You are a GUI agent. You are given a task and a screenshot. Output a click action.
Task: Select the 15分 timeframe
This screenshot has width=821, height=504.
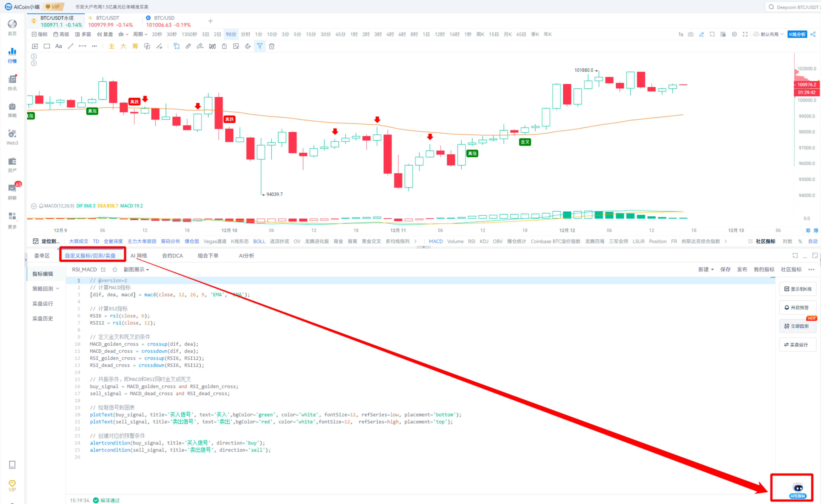click(x=310, y=34)
